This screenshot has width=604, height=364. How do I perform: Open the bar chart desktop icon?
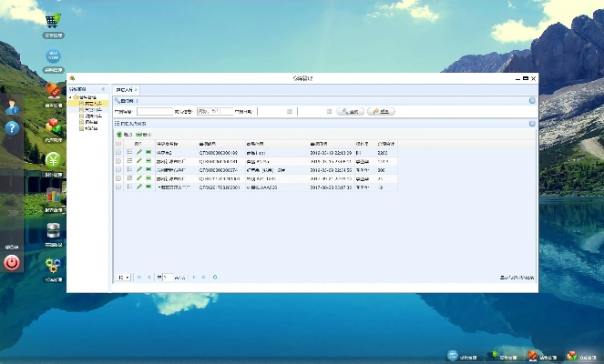[x=53, y=196]
